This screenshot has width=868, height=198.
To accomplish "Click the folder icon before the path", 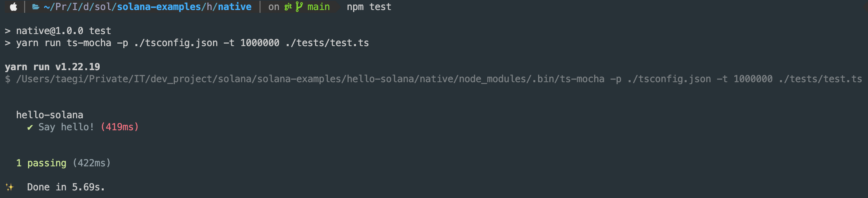I will tap(36, 7).
